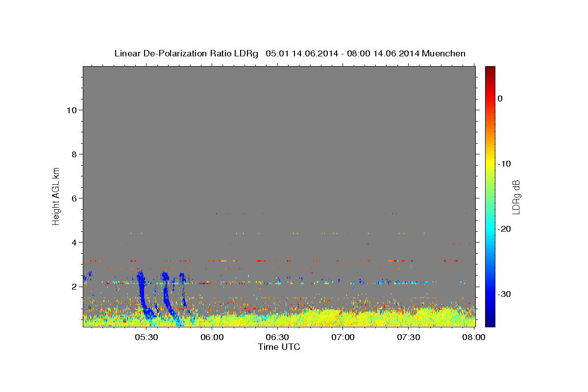Click the plot title 'Linear De-Polarization Ratio LDRg'
Screen dimensions: 588x392
[x=186, y=53]
